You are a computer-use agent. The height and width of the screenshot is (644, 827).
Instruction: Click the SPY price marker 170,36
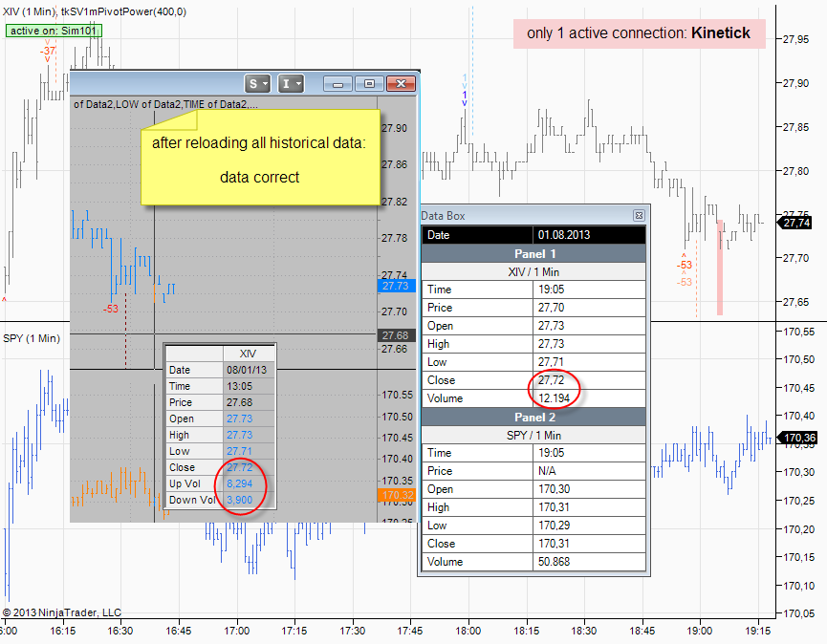[796, 438]
